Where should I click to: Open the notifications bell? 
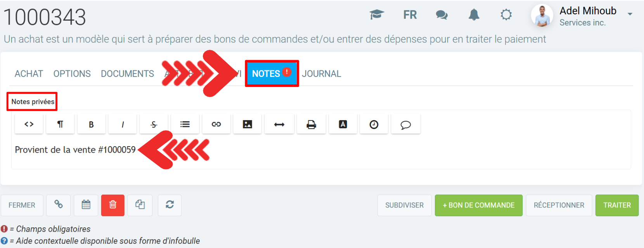pyautogui.click(x=474, y=15)
